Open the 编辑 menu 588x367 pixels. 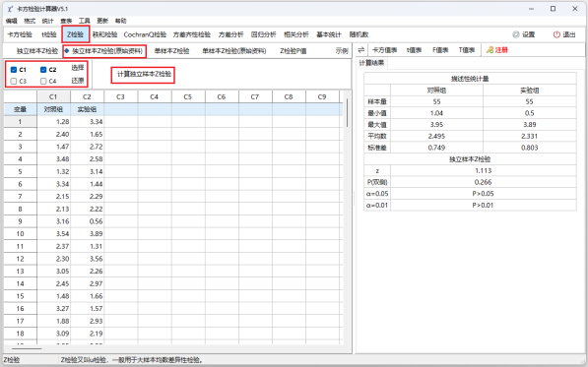[x=12, y=21]
